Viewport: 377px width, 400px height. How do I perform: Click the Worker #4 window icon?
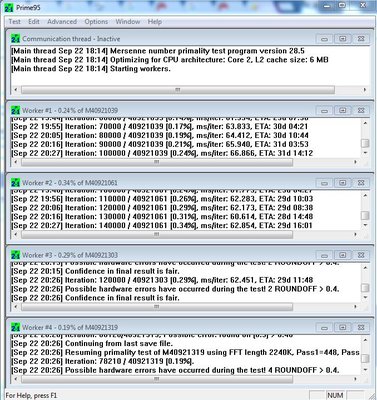[15, 327]
